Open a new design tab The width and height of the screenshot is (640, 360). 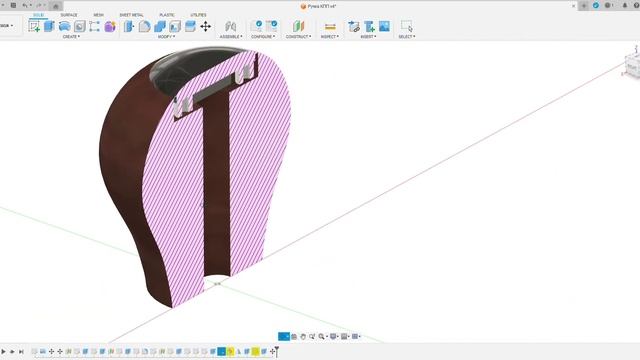[x=584, y=6]
